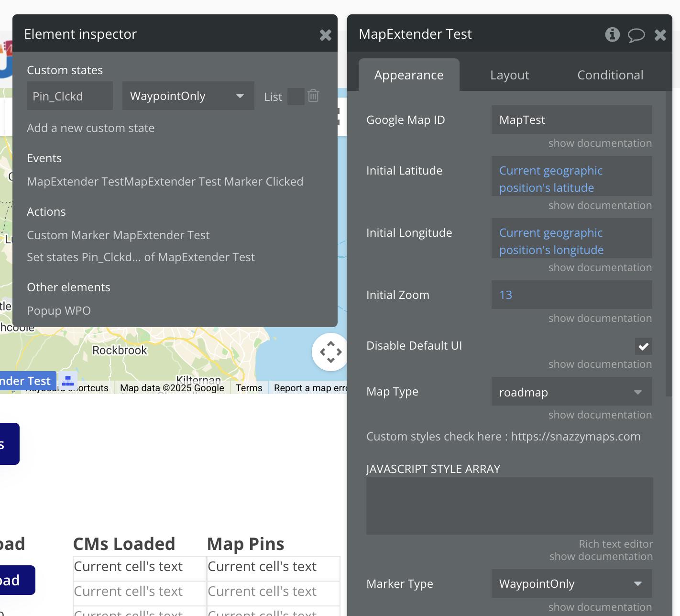680x616 pixels.
Task: Open Custom Marker MapExtender Test action
Action: (x=118, y=235)
